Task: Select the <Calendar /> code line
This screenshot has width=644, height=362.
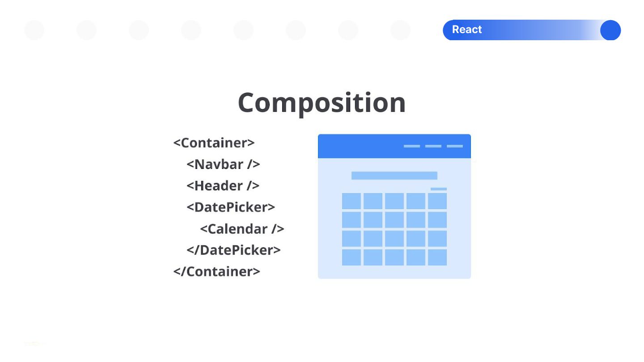Action: (x=242, y=229)
